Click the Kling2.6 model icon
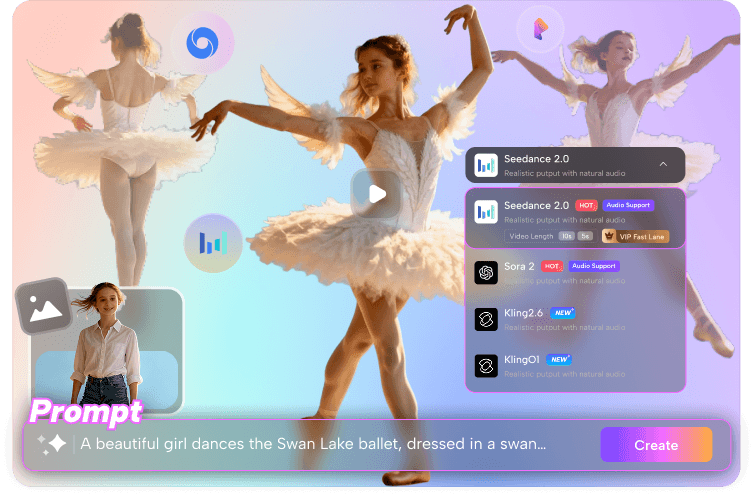Screen dimensions: 754x496 pyautogui.click(x=486, y=319)
